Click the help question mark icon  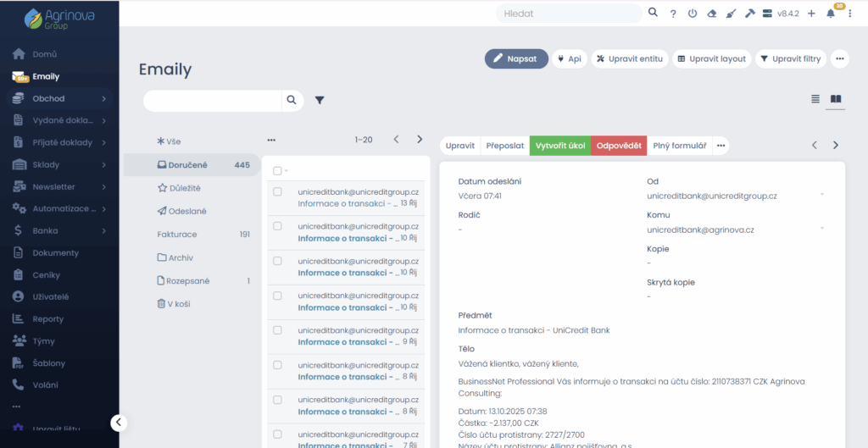click(673, 14)
